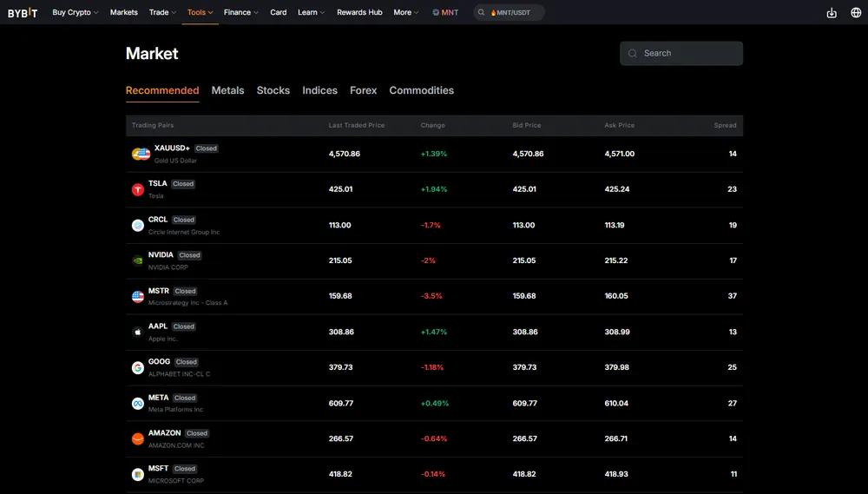
Task: Click the Tesla logo icon
Action: [138, 190]
